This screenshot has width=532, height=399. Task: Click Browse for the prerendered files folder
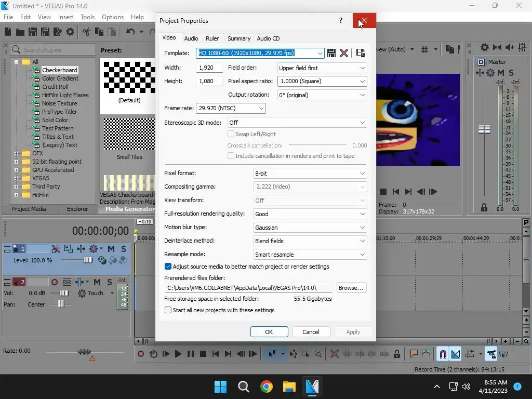pyautogui.click(x=351, y=288)
